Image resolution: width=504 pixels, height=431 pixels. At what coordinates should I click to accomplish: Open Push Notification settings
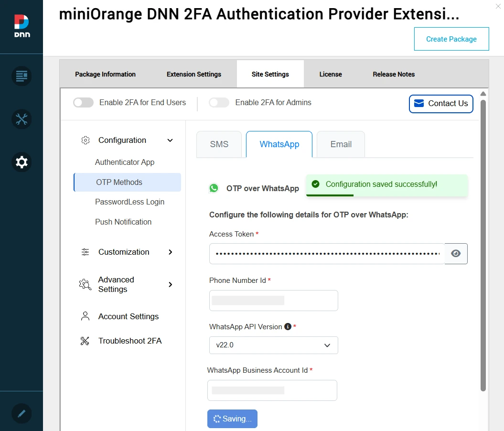pyautogui.click(x=123, y=222)
